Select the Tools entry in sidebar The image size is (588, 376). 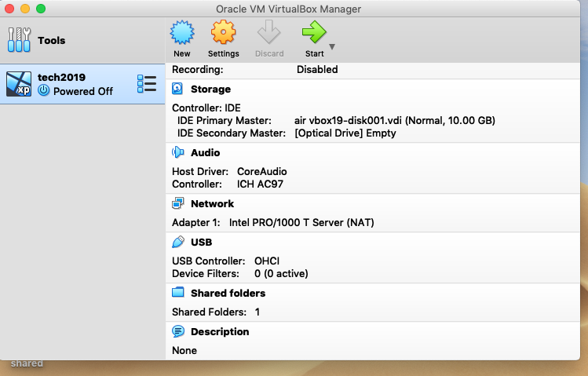pyautogui.click(x=82, y=40)
